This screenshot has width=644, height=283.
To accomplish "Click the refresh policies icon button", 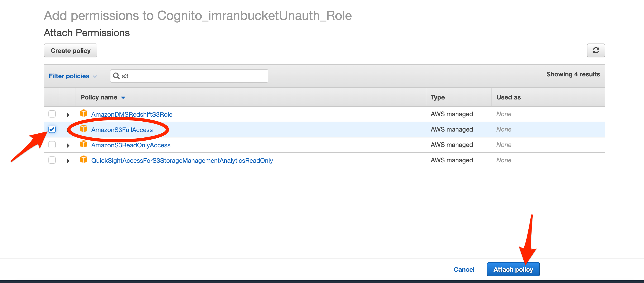I will (596, 50).
